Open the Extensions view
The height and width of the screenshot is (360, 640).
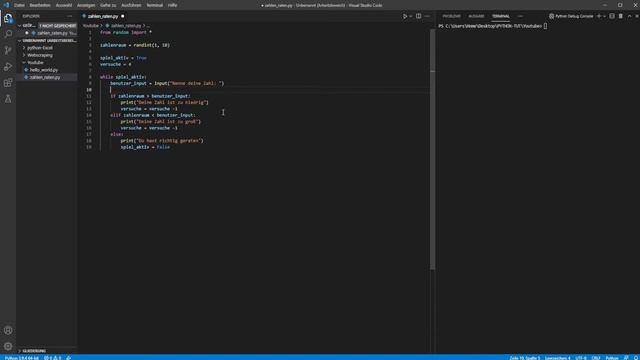(x=8, y=83)
